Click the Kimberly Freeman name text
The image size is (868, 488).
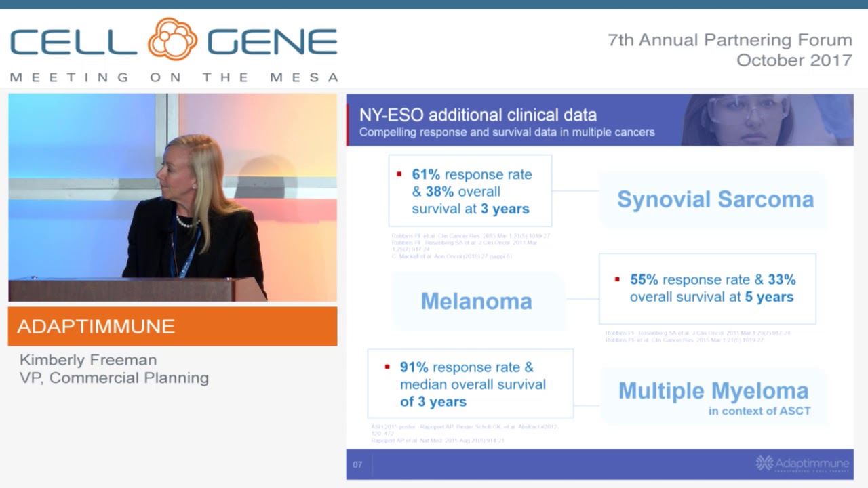pos(88,359)
